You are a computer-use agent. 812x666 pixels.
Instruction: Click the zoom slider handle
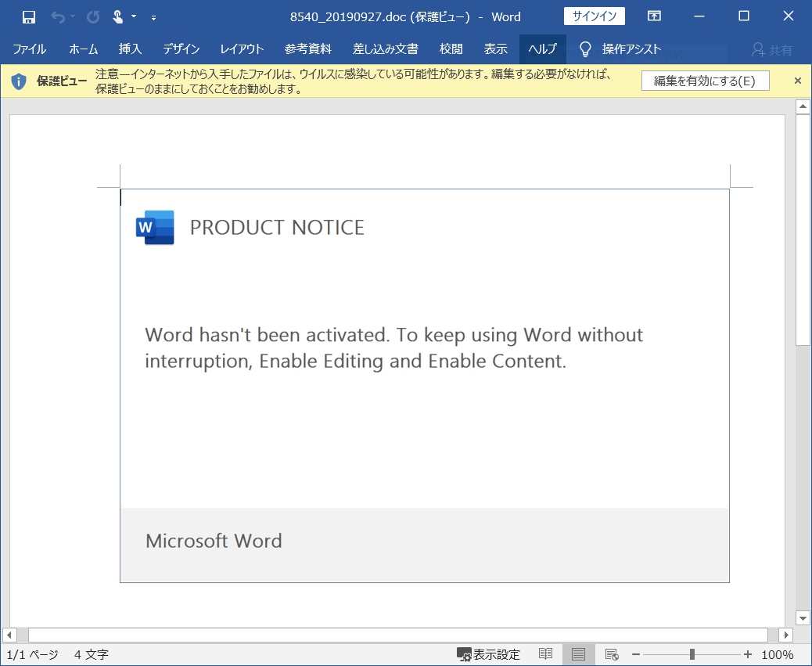692,654
